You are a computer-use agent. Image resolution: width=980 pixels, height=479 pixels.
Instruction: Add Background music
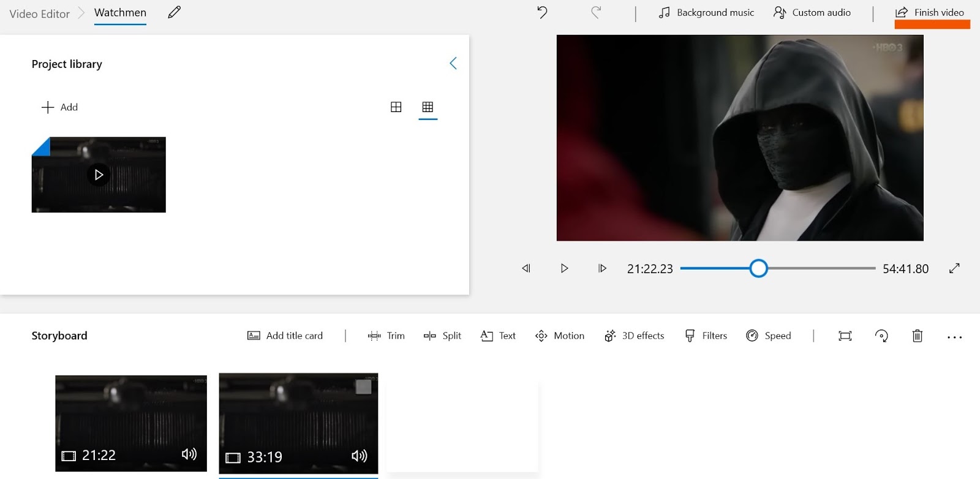tap(706, 12)
